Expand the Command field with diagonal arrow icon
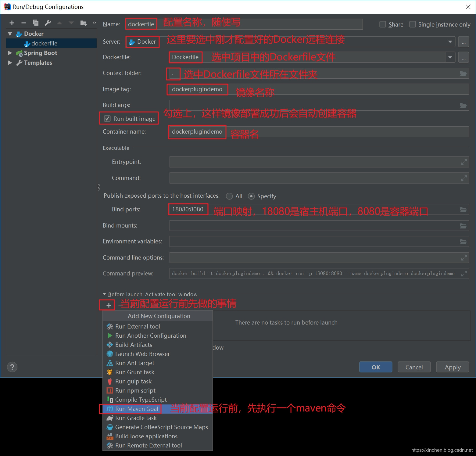 point(464,178)
